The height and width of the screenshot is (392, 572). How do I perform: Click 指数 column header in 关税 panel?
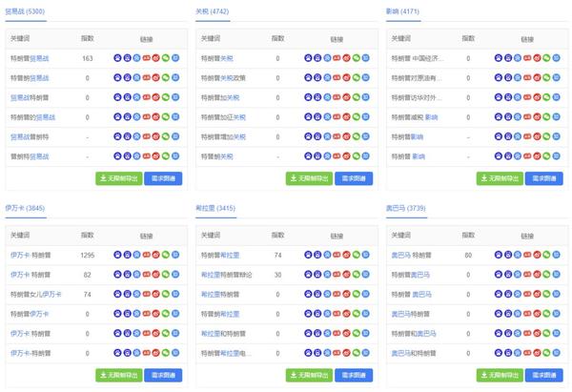coord(277,38)
